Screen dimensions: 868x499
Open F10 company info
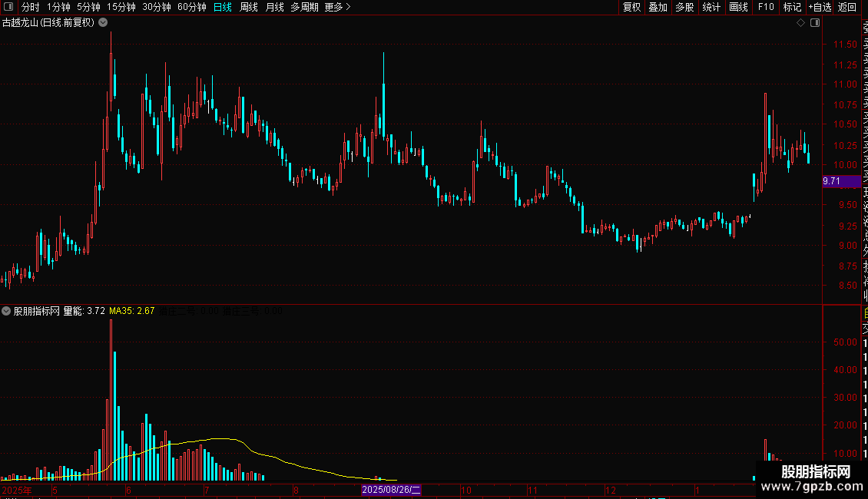coord(766,7)
